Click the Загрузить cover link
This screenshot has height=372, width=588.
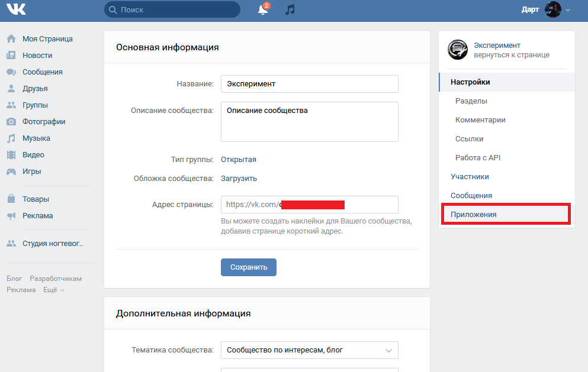tap(239, 179)
